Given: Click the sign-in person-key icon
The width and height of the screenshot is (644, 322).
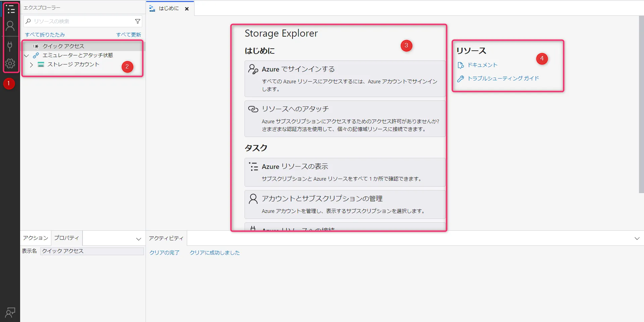Looking at the screenshot, I should click(x=253, y=69).
